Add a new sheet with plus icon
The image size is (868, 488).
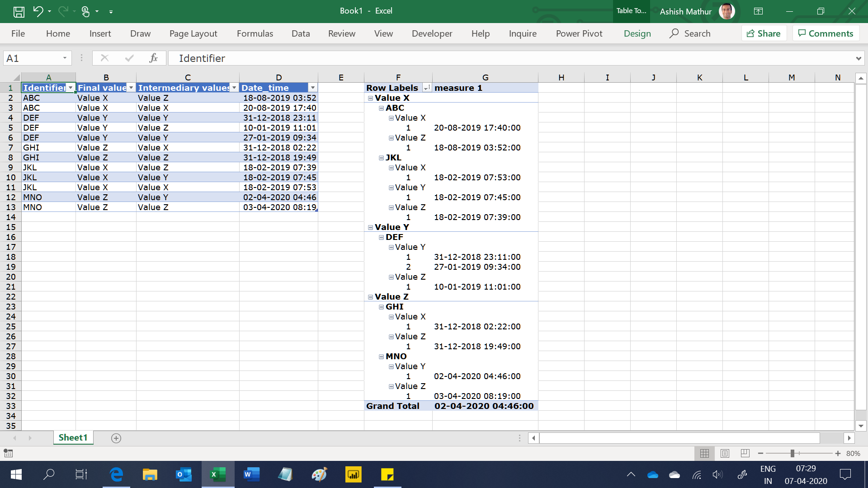pyautogui.click(x=116, y=438)
